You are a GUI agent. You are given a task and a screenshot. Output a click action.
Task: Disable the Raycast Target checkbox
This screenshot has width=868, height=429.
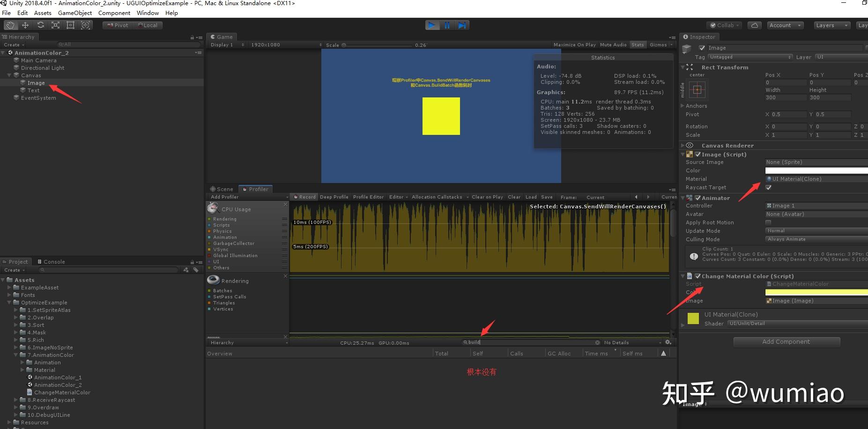pyautogui.click(x=768, y=187)
